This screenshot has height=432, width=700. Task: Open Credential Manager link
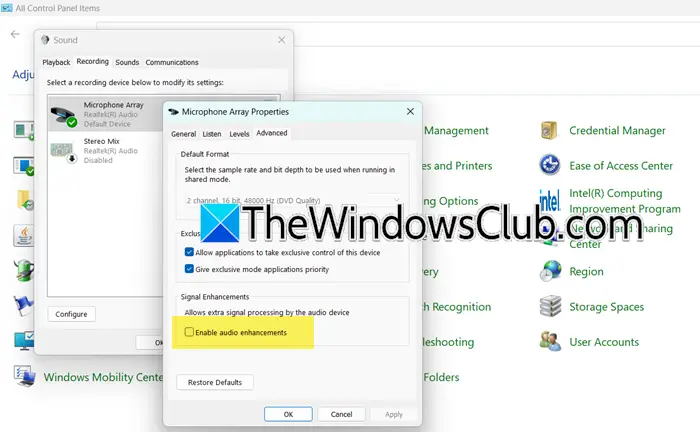[x=617, y=130]
